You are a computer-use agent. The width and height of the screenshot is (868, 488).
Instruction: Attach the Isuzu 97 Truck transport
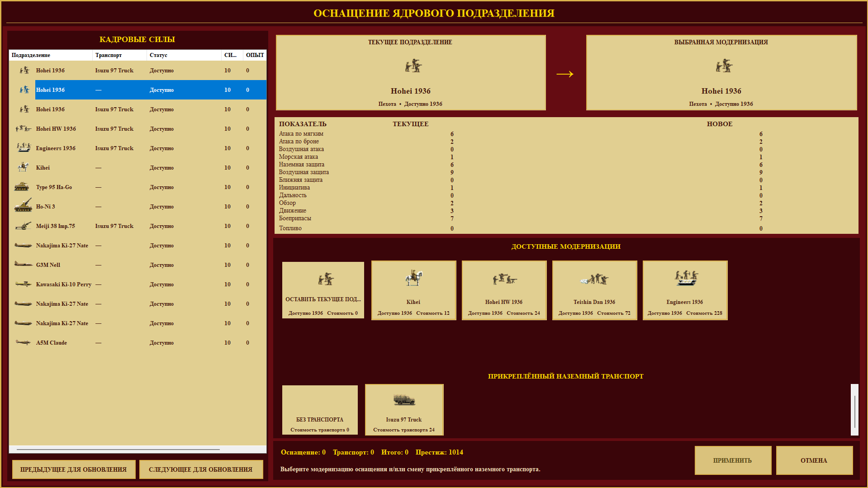404,410
